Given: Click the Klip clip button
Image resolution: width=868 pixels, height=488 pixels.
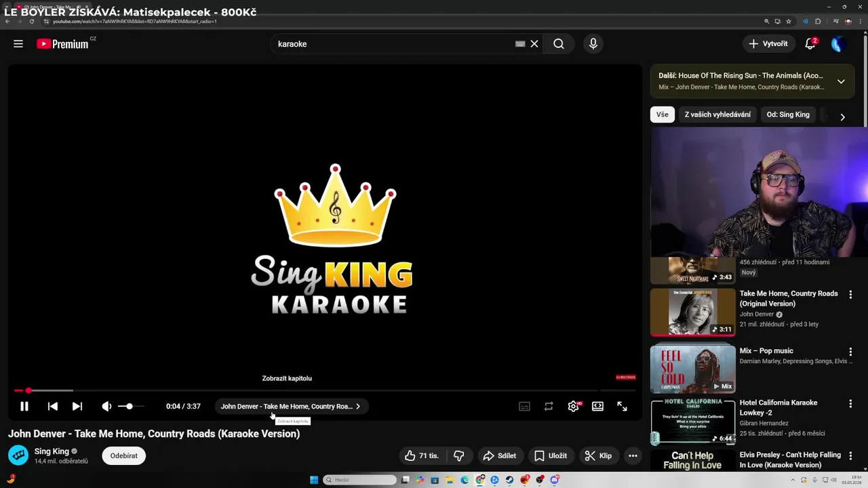Looking at the screenshot, I should pyautogui.click(x=598, y=456).
